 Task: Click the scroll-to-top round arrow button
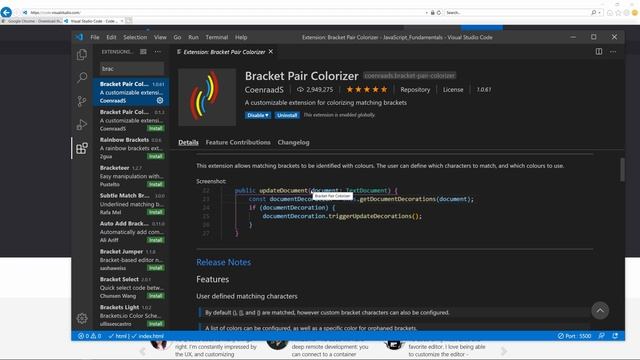coord(600,311)
